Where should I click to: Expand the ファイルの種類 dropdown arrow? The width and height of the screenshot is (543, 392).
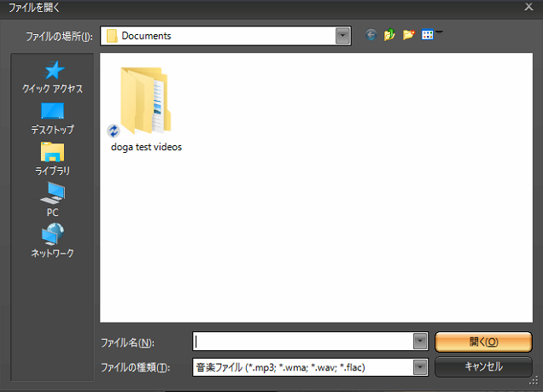coord(420,367)
